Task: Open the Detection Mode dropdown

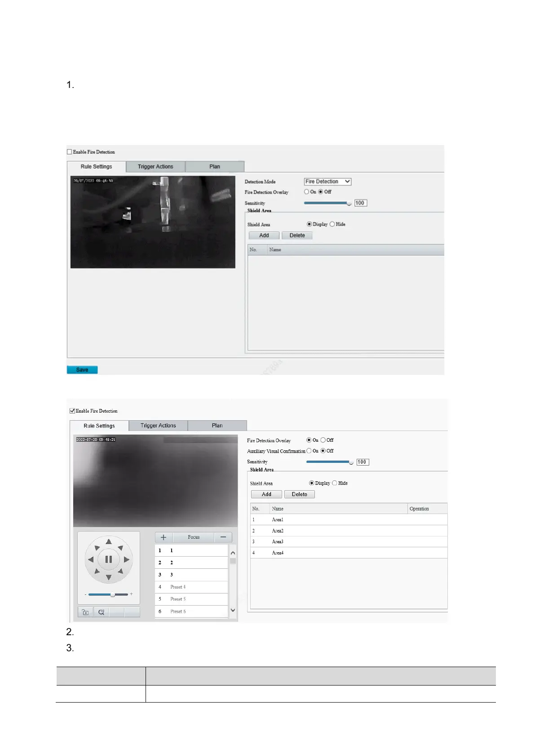Action: click(x=327, y=181)
